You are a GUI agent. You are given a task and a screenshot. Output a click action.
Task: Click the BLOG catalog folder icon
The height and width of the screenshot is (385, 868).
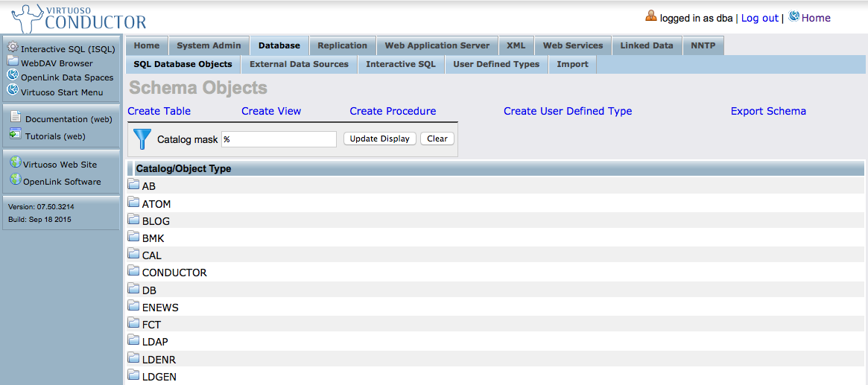pos(133,220)
